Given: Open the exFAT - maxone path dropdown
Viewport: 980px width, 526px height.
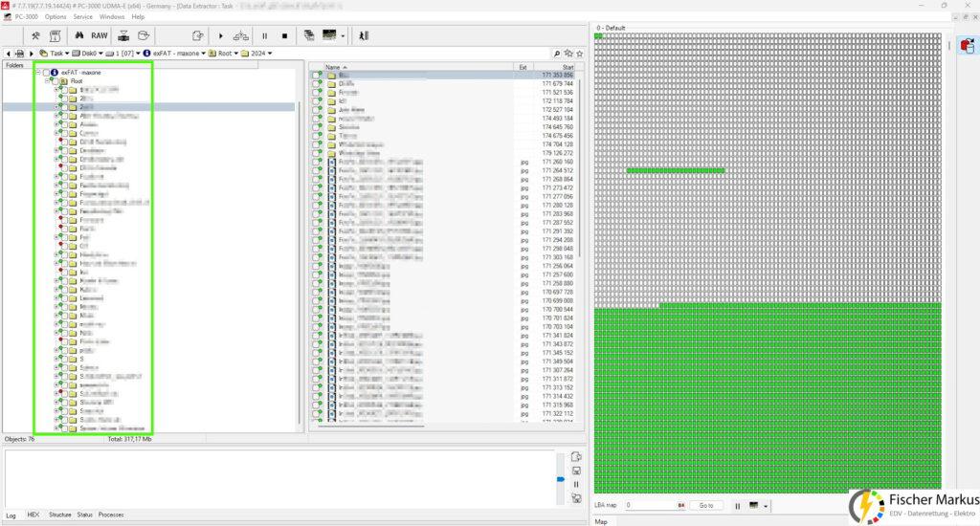Looking at the screenshot, I should [203, 54].
